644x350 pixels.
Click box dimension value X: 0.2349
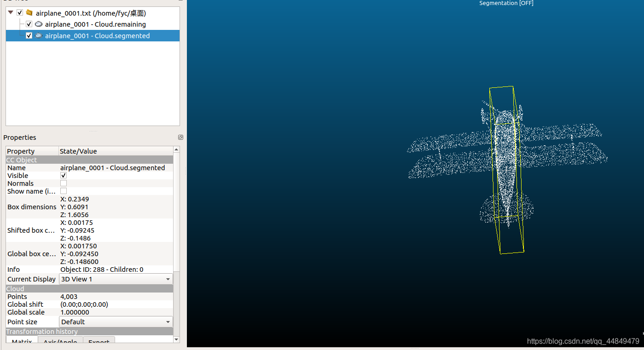coord(75,199)
